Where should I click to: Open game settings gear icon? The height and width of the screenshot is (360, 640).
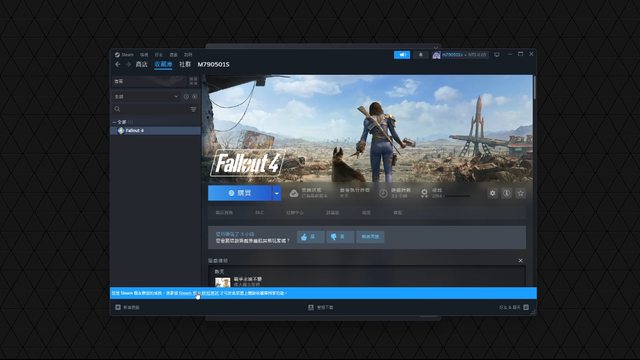click(x=493, y=193)
